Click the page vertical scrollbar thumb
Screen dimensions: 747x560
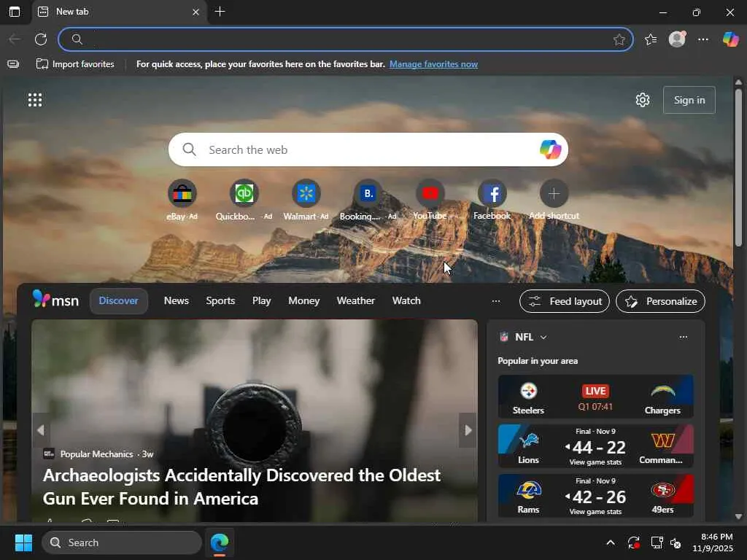tap(738, 167)
